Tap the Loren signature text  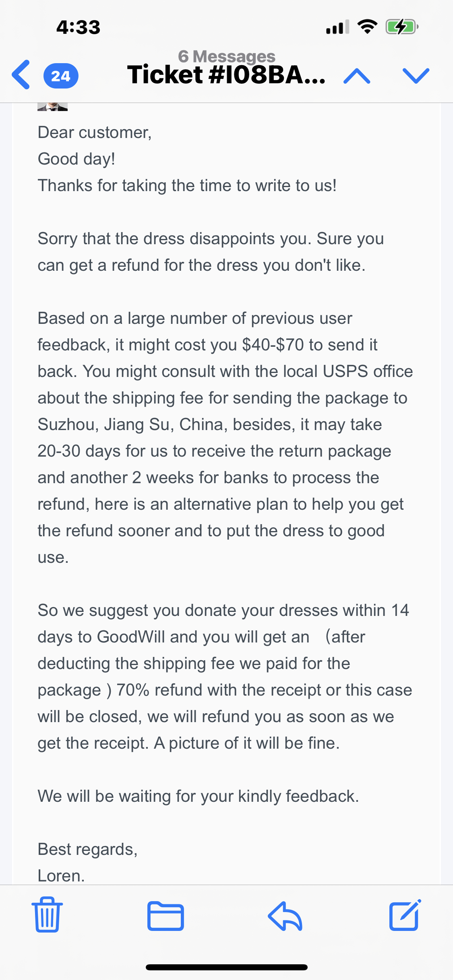61,876
